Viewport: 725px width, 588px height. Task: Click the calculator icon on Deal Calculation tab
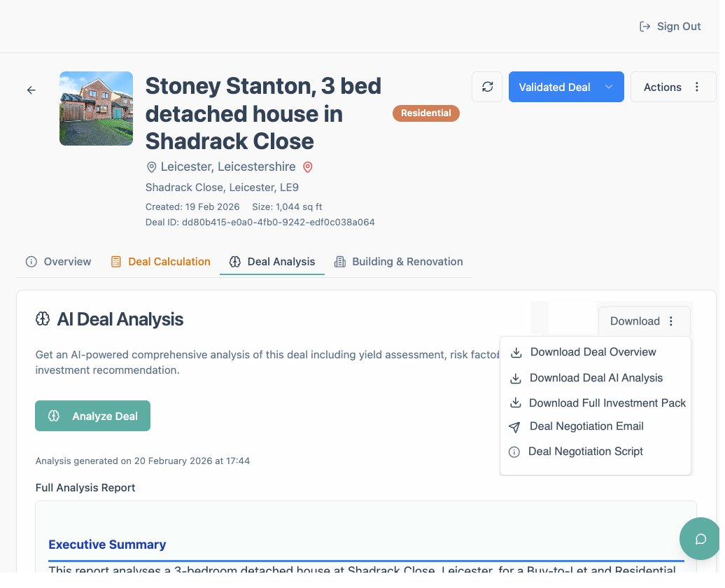[115, 261]
